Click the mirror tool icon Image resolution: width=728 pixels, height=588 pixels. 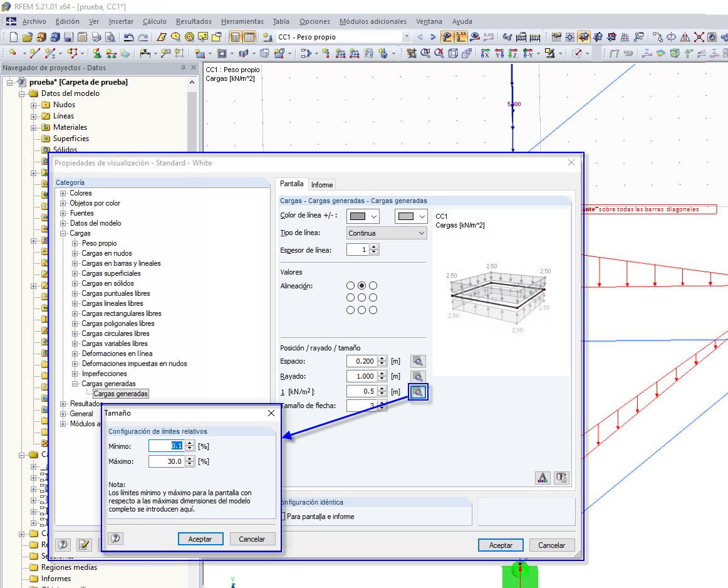click(685, 37)
